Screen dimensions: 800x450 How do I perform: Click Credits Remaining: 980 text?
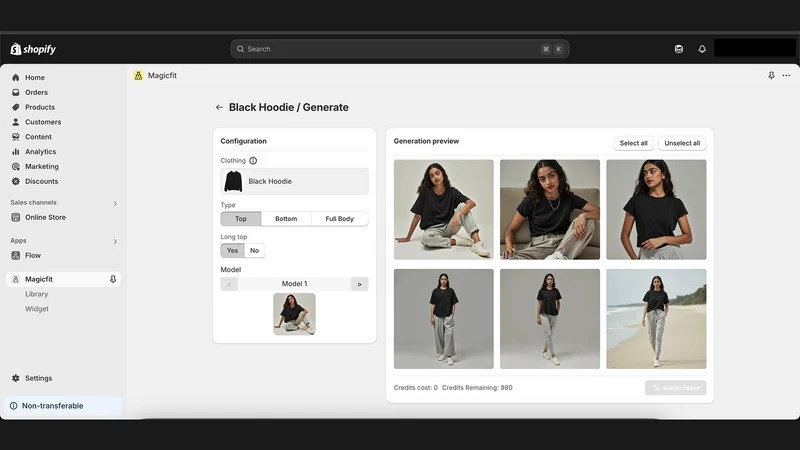477,388
